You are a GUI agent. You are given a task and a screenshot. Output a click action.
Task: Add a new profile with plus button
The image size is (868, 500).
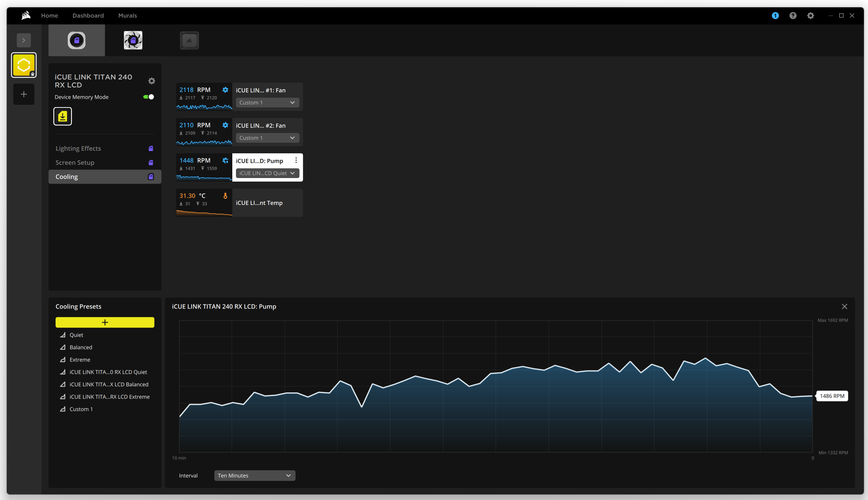tap(24, 94)
